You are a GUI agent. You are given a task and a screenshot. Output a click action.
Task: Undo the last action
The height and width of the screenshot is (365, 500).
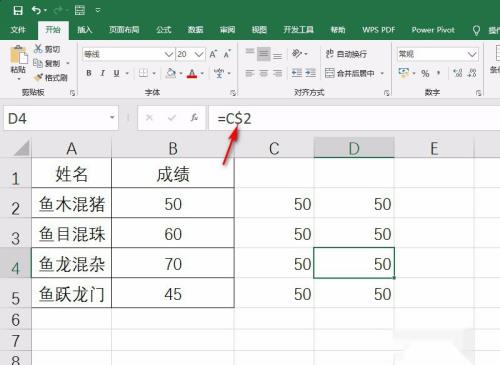pyautogui.click(x=36, y=10)
